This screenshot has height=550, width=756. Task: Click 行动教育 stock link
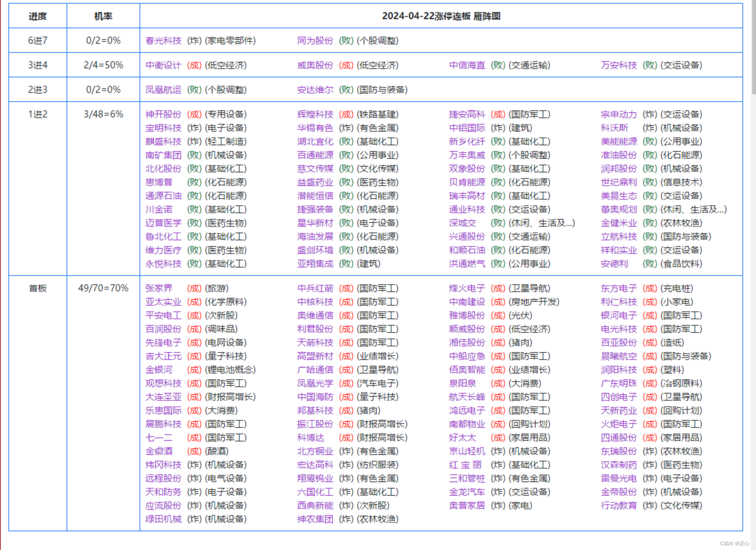[619, 506]
